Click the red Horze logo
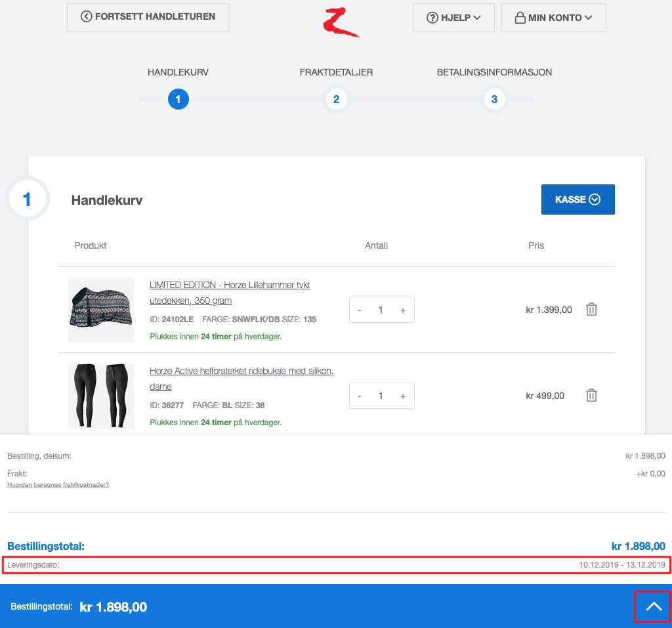Viewport: 672px width, 628px height. tap(341, 23)
